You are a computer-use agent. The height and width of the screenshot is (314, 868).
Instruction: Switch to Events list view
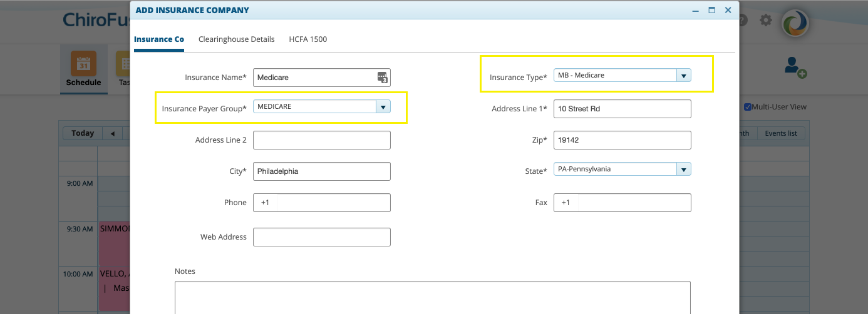click(780, 133)
